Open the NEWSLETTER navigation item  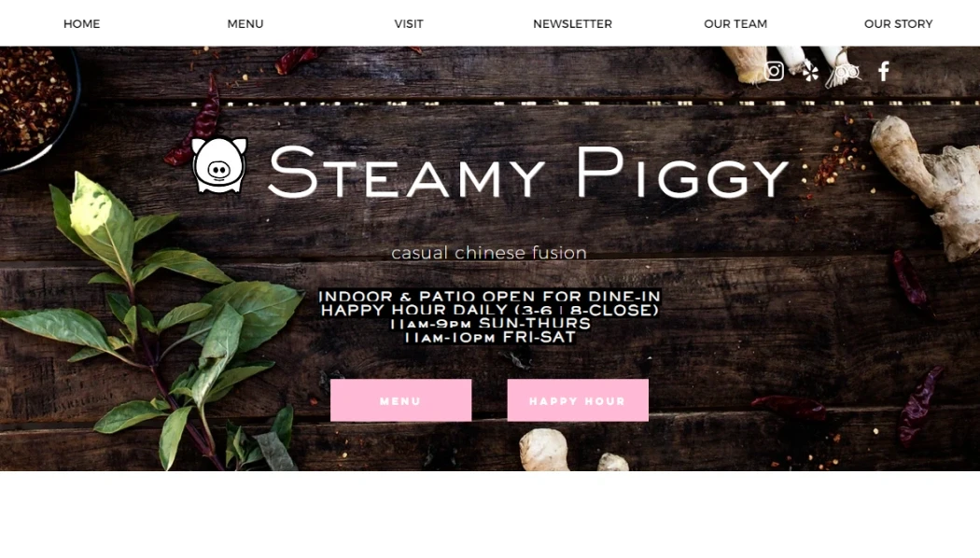[572, 23]
